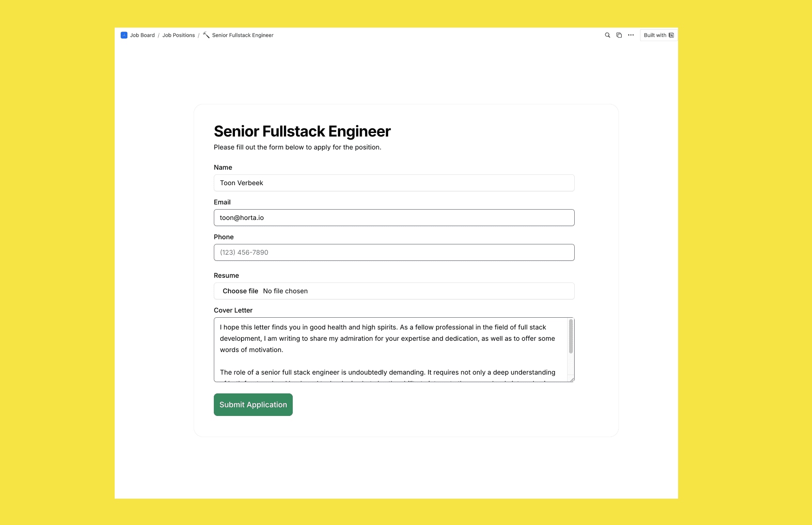Image resolution: width=812 pixels, height=525 pixels.
Task: Click the hammer icon in breadcrumb
Action: click(x=206, y=35)
